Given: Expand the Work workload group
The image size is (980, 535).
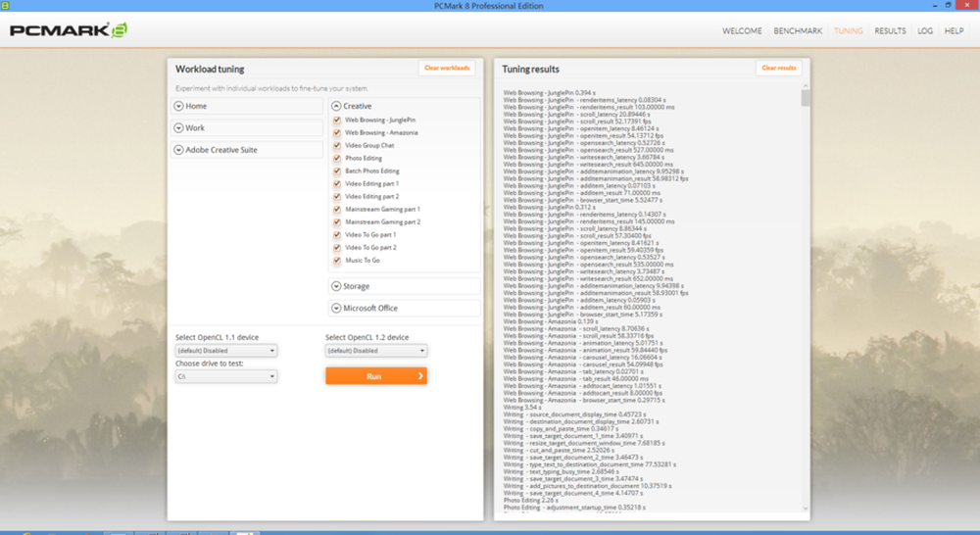Looking at the screenshot, I should pos(247,128).
